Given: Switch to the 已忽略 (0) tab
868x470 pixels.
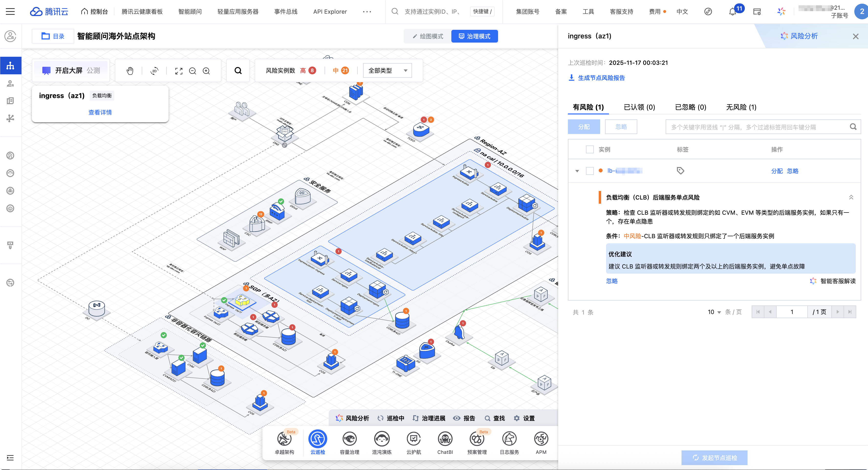Looking at the screenshot, I should coord(690,107).
